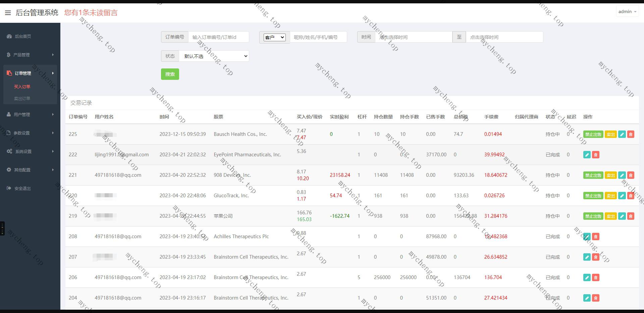Select stock name EyePoint Pharmaceuticals, Inc.

[x=247, y=155]
